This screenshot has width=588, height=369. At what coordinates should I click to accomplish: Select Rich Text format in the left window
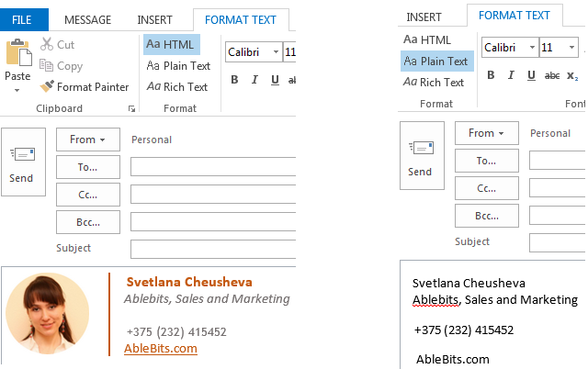(177, 87)
